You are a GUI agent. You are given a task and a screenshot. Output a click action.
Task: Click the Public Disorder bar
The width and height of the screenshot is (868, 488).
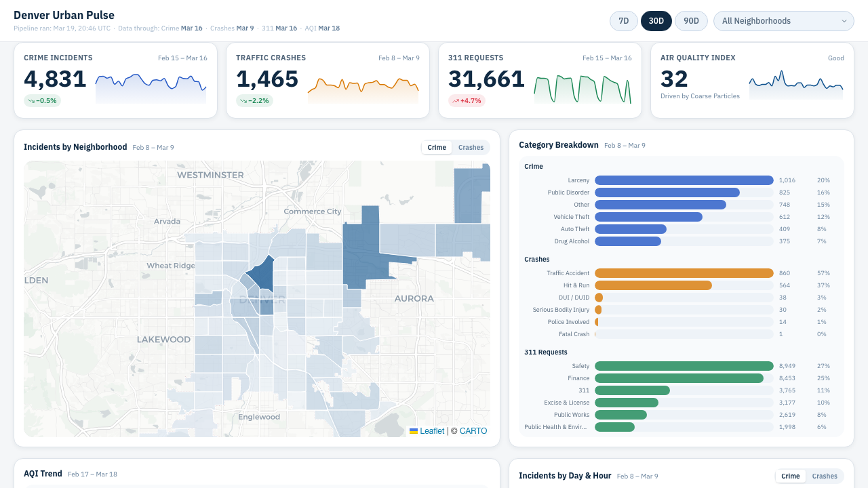667,192
